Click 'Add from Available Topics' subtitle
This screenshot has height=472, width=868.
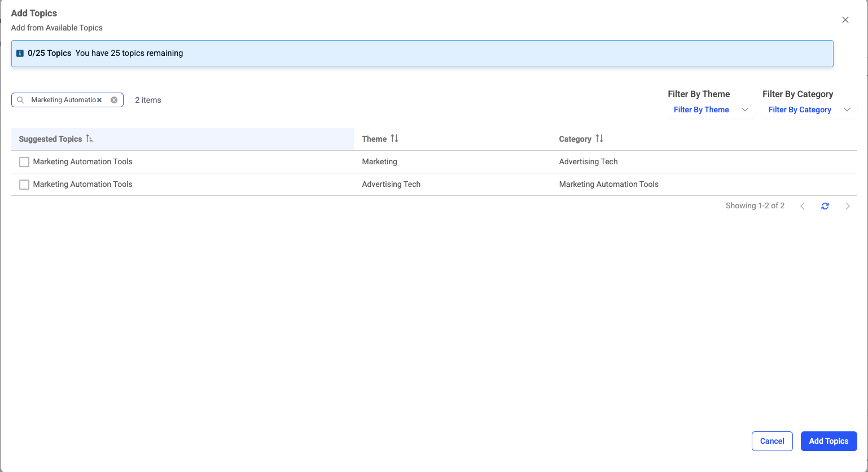(57, 28)
